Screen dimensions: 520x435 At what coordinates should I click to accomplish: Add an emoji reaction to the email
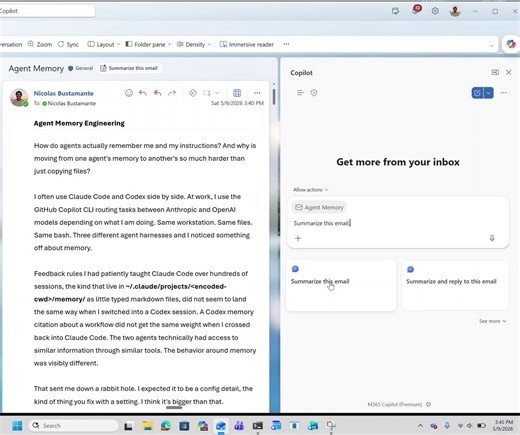point(129,93)
